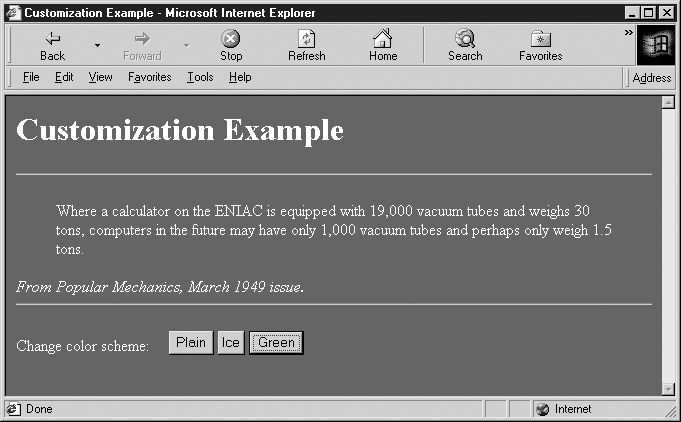Open the Tools menu
The height and width of the screenshot is (422, 681).
point(200,77)
